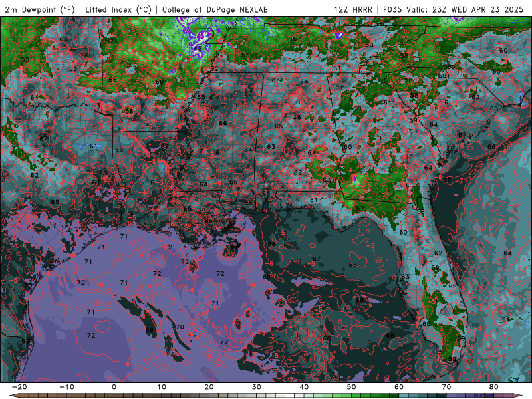Click the -20 label on the color scale
This screenshot has width=532, height=399.
click(x=19, y=387)
